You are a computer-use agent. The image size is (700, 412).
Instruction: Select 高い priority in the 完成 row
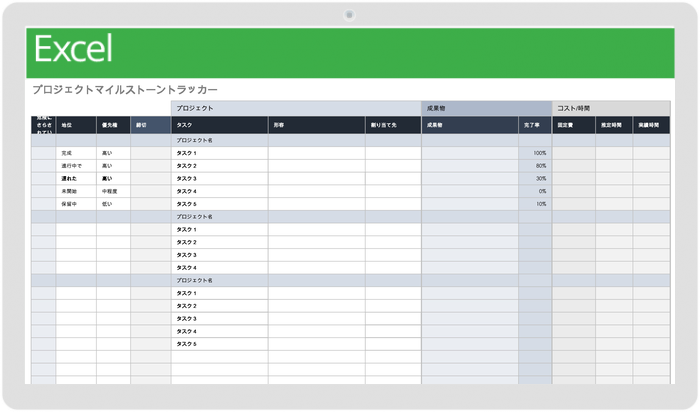point(113,153)
